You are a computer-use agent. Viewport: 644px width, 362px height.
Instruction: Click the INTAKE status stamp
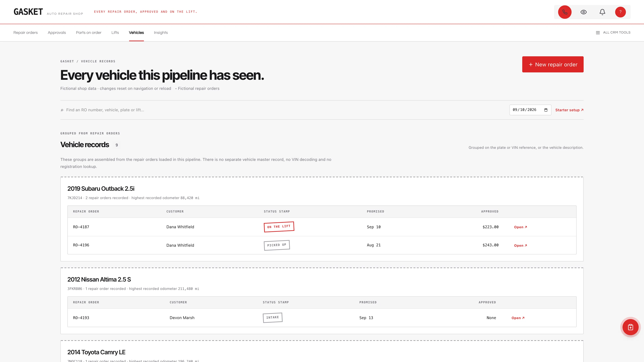tap(273, 318)
